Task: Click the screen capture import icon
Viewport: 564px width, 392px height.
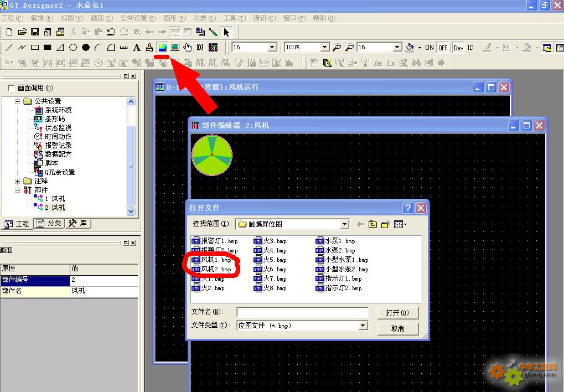Action: pos(175,47)
